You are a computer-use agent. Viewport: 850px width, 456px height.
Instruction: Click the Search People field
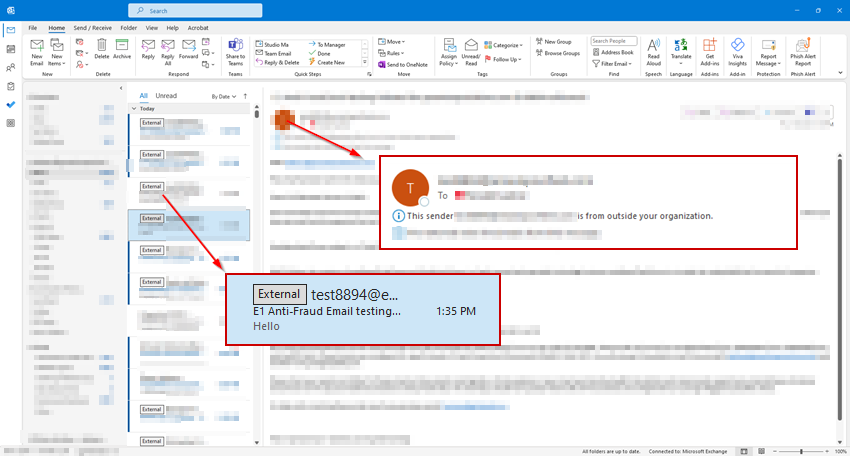(x=614, y=41)
